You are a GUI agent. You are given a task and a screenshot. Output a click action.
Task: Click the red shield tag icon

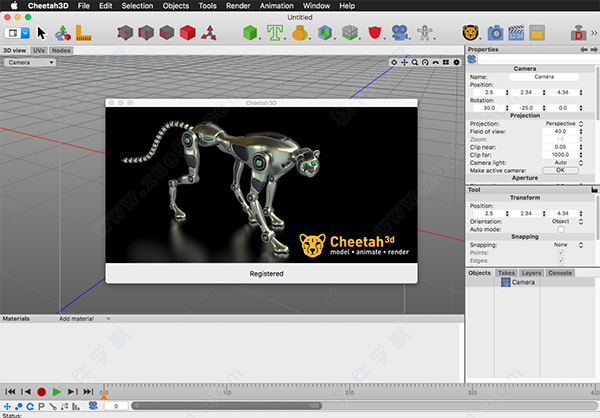point(374,33)
